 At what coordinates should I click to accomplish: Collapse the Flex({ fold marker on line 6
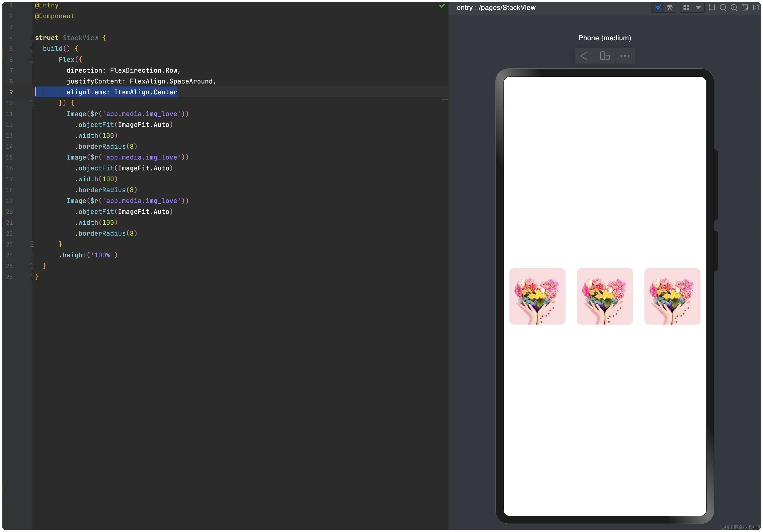(x=32, y=60)
